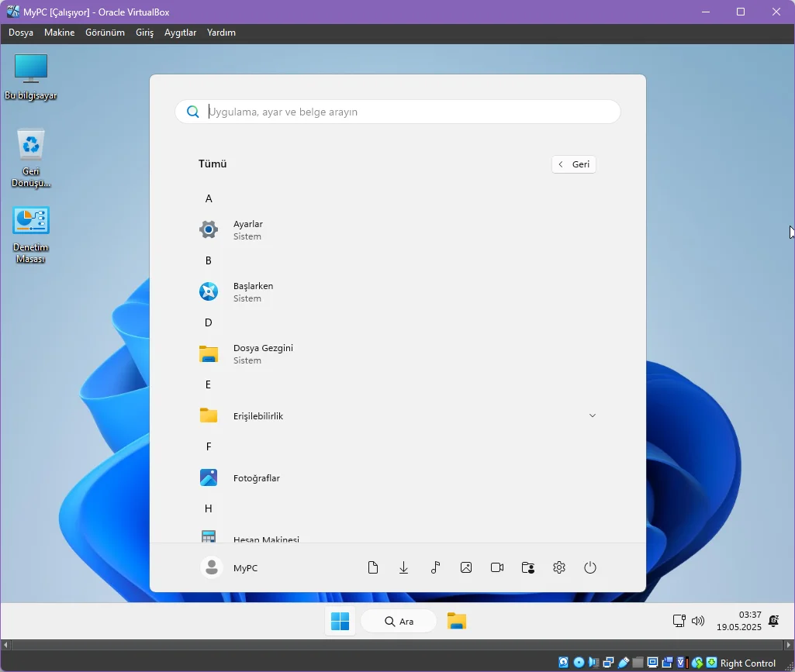Open the clock showing 03:37 19.05.2025
The width and height of the screenshot is (795, 672).
pos(738,621)
